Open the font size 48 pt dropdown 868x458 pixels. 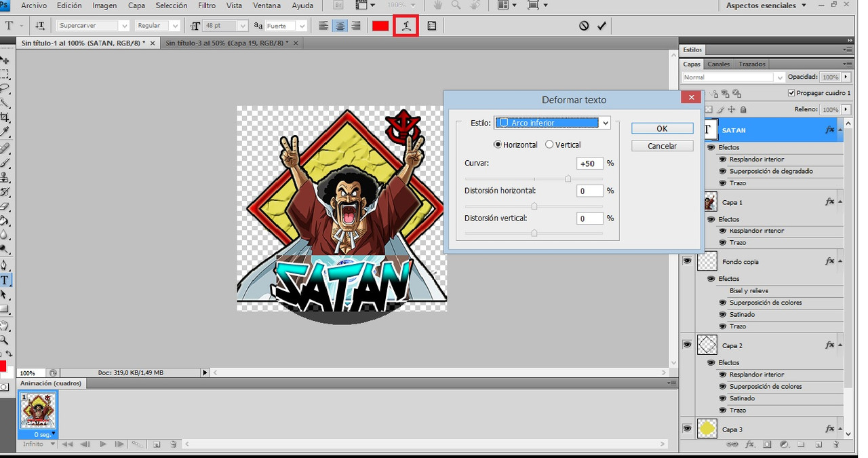click(x=243, y=26)
